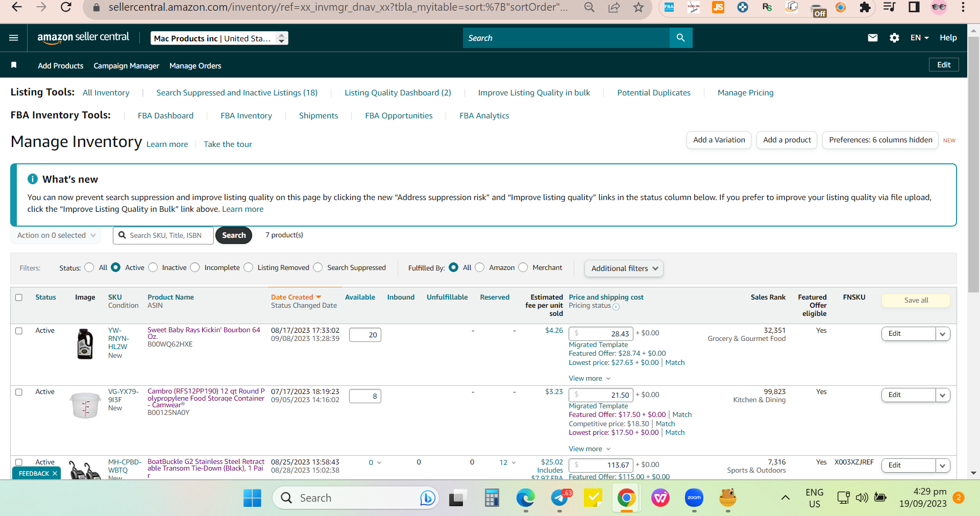Expand the Reserved 12 chevron for BoatBuckle
This screenshot has width=980, height=516.
pos(513,462)
